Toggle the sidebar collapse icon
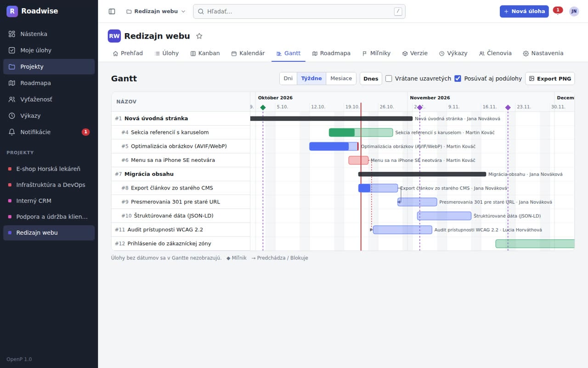 pyautogui.click(x=112, y=11)
